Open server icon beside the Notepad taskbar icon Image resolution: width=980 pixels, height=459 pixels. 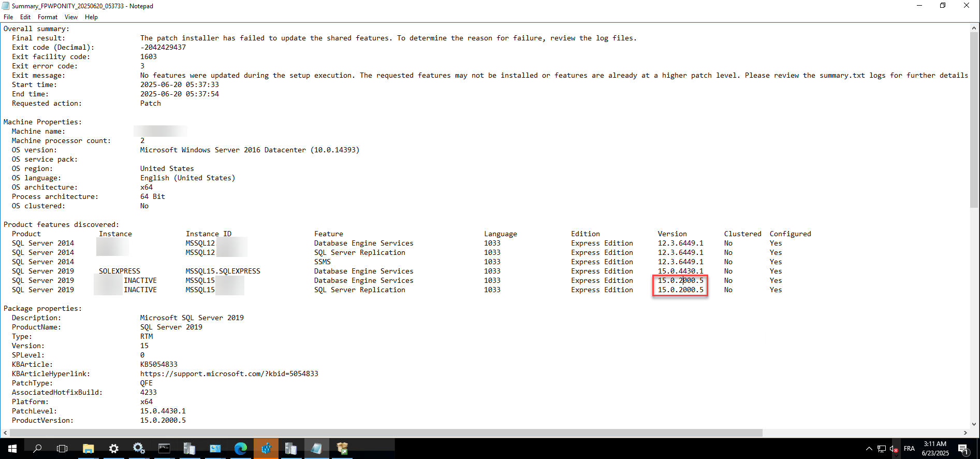pyautogui.click(x=291, y=449)
